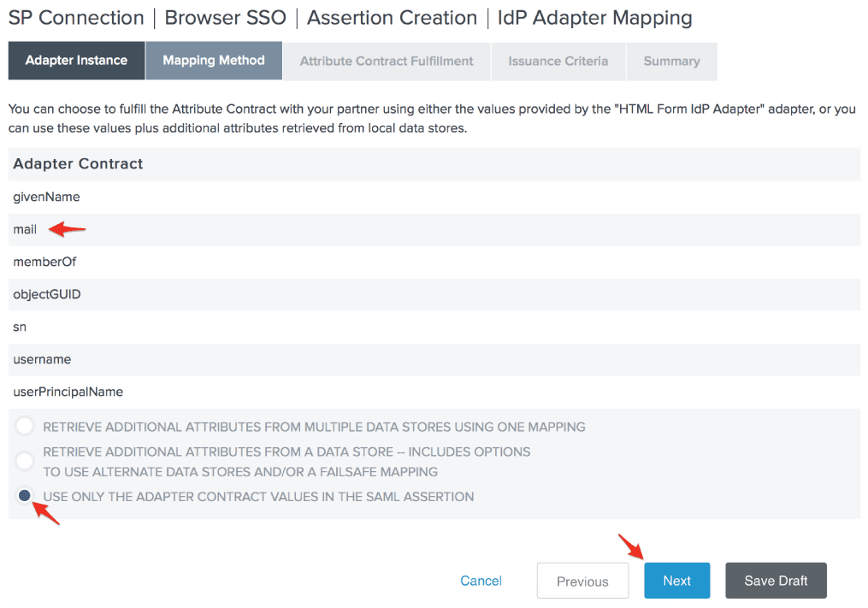Navigate to Browser SSO breadcrumb item
This screenshot has width=868, height=608.
225,17
